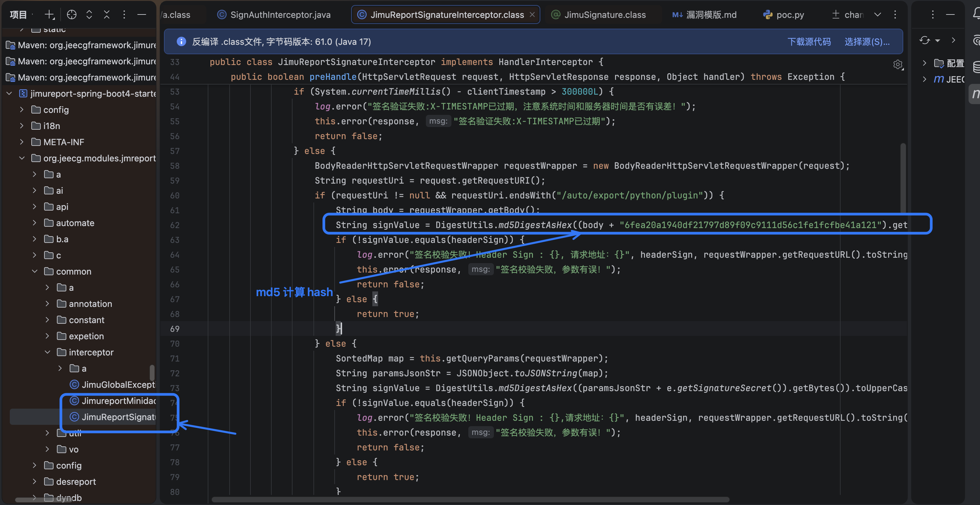The width and height of the screenshot is (980, 505).
Task: Open the 漏洞模版.md tab
Action: point(705,14)
